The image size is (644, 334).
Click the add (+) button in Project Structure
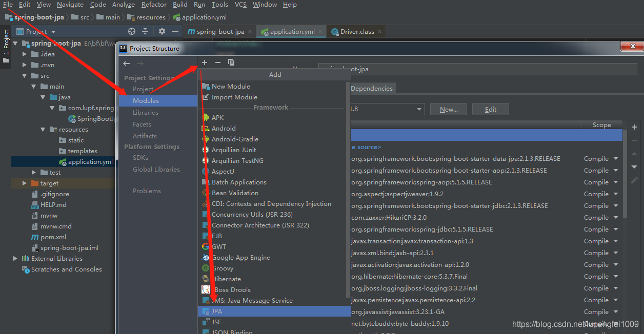(205, 62)
